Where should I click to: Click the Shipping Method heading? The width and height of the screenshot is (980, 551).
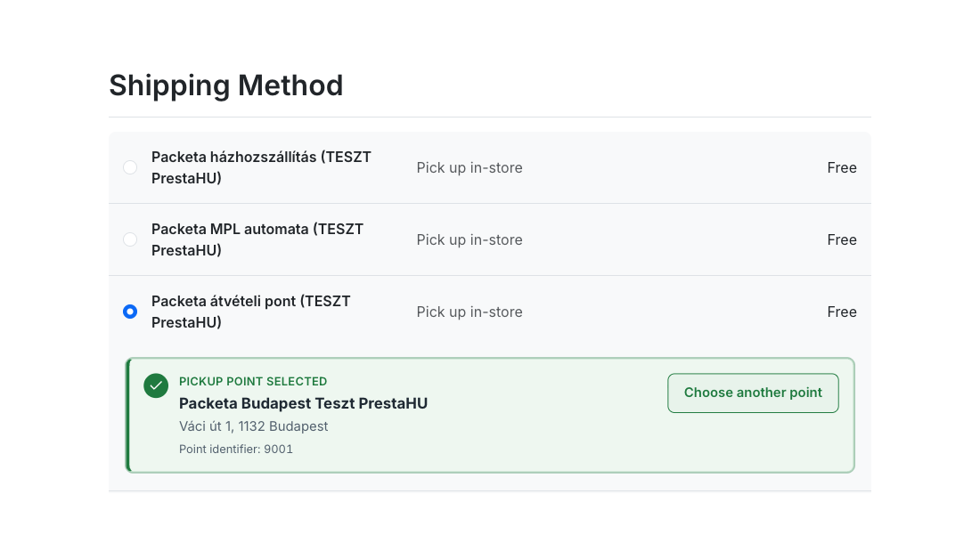click(226, 85)
